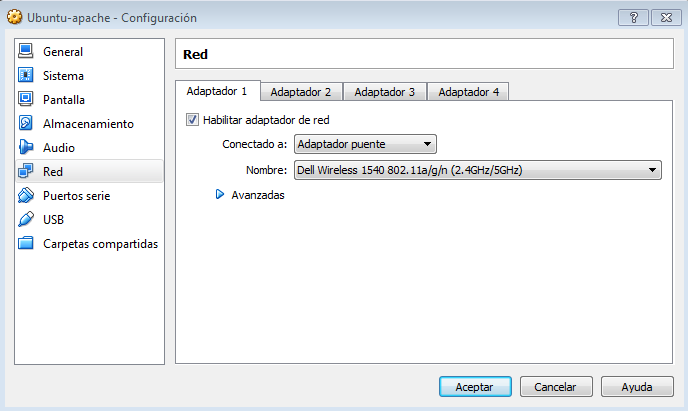Uncheck Habilitar adaptador de red
The width and height of the screenshot is (688, 411).
[x=193, y=120]
